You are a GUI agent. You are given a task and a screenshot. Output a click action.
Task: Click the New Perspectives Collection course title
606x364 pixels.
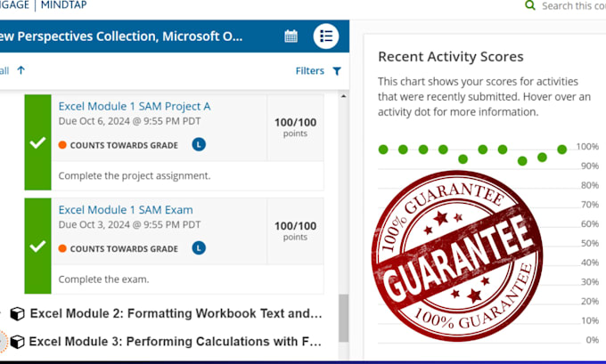(x=121, y=36)
